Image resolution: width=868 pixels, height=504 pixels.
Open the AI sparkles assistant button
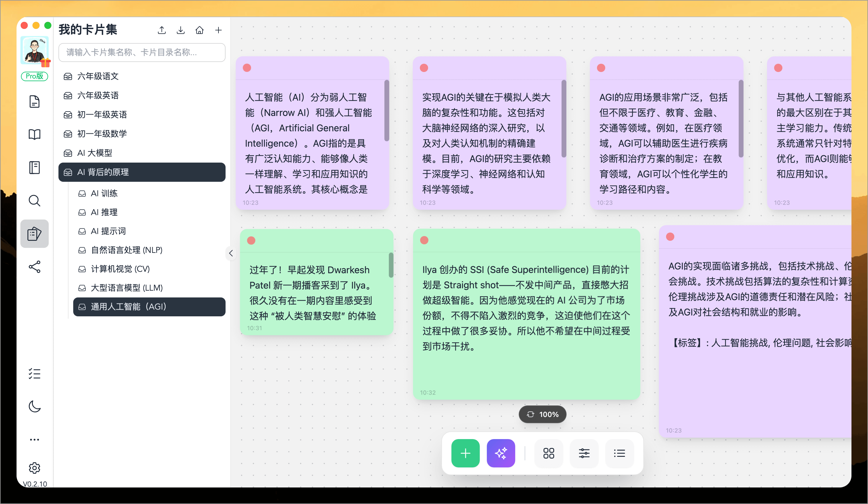coord(501,453)
